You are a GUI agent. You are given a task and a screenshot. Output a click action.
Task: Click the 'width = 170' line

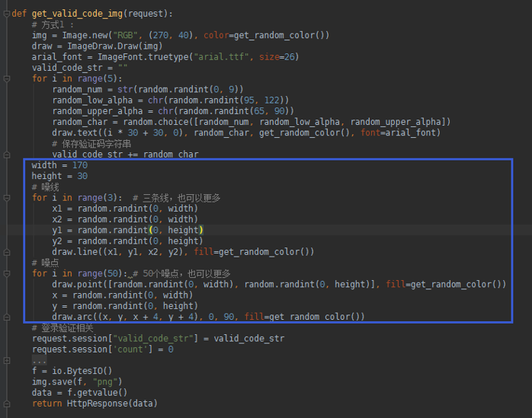click(x=59, y=165)
